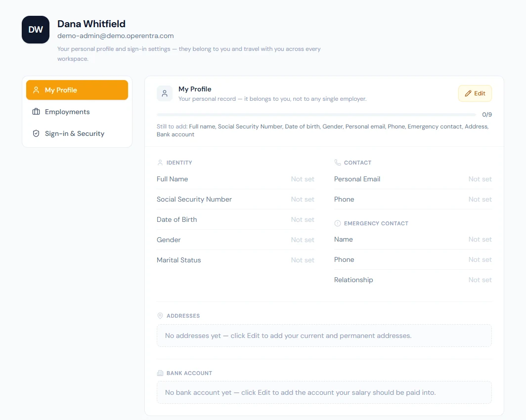Click Not set value for Date of Birth
526x420 pixels.
[303, 219]
